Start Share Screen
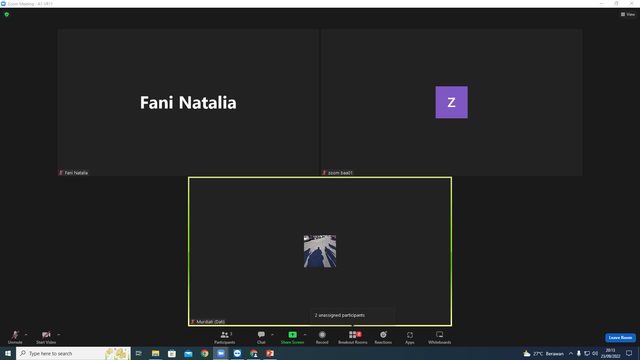 (292, 337)
